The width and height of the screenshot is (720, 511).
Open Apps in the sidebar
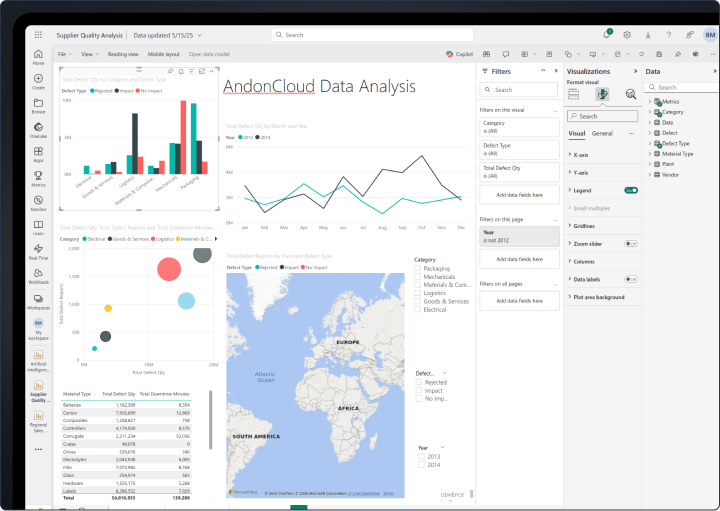tap(38, 154)
